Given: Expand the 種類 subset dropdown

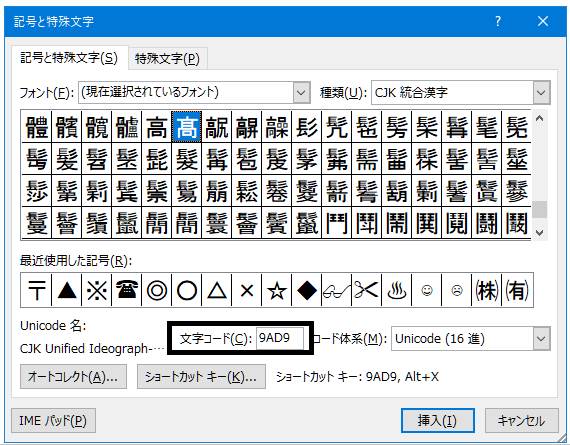Looking at the screenshot, I should 541,92.
